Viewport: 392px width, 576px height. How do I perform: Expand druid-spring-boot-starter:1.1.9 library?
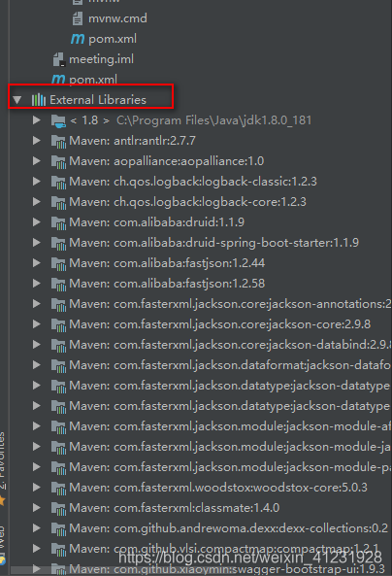pyautogui.click(x=36, y=243)
